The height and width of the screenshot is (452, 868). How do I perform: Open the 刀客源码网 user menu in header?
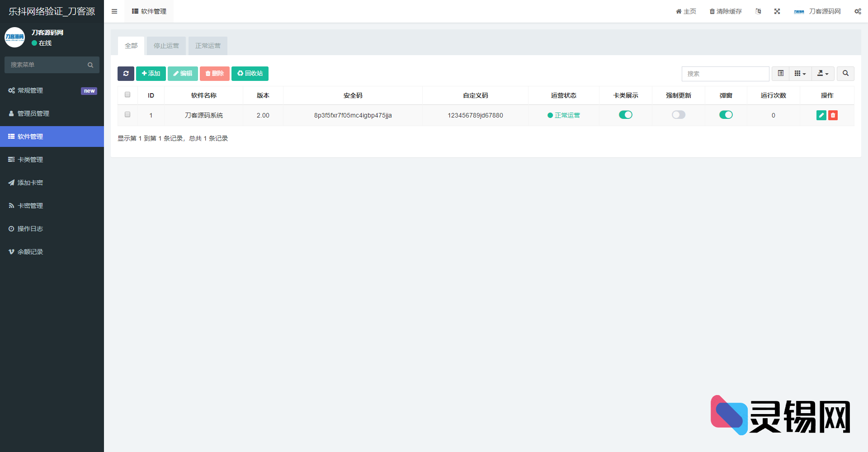click(x=817, y=11)
